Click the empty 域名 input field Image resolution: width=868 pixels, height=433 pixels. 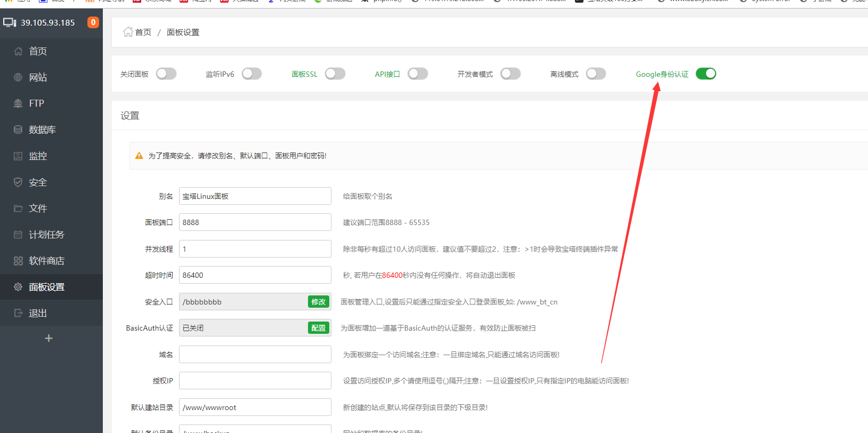coord(255,355)
